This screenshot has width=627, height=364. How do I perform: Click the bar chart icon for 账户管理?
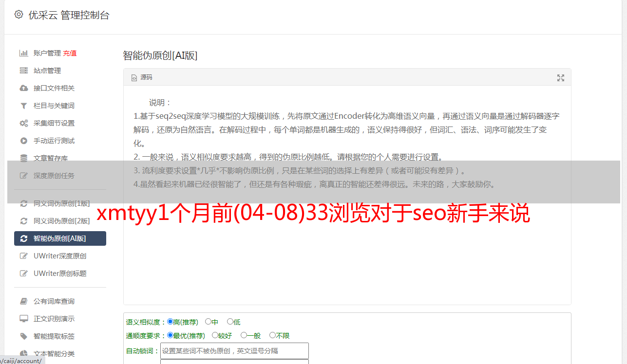pos(23,53)
